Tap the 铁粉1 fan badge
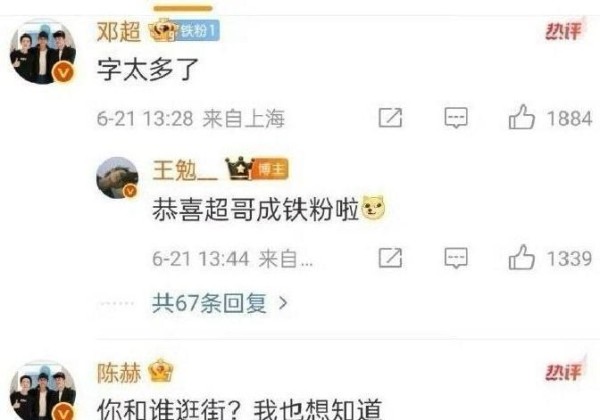 pyautogui.click(x=198, y=31)
